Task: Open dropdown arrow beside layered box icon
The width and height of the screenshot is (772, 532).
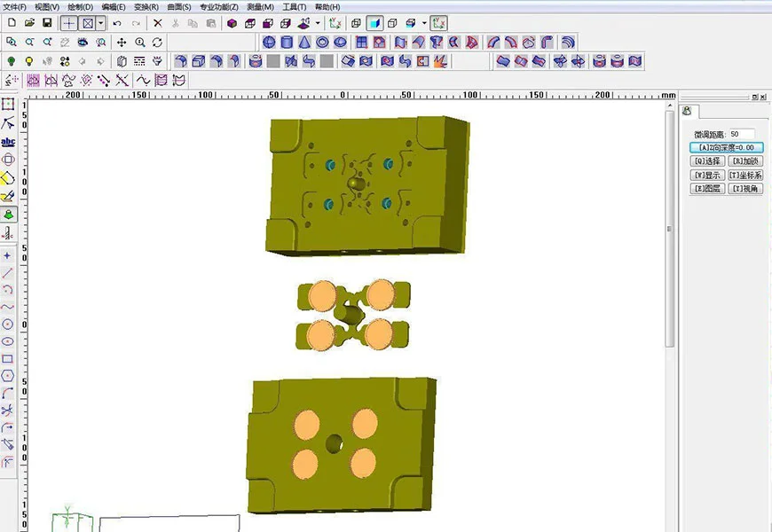Action: 424,23
